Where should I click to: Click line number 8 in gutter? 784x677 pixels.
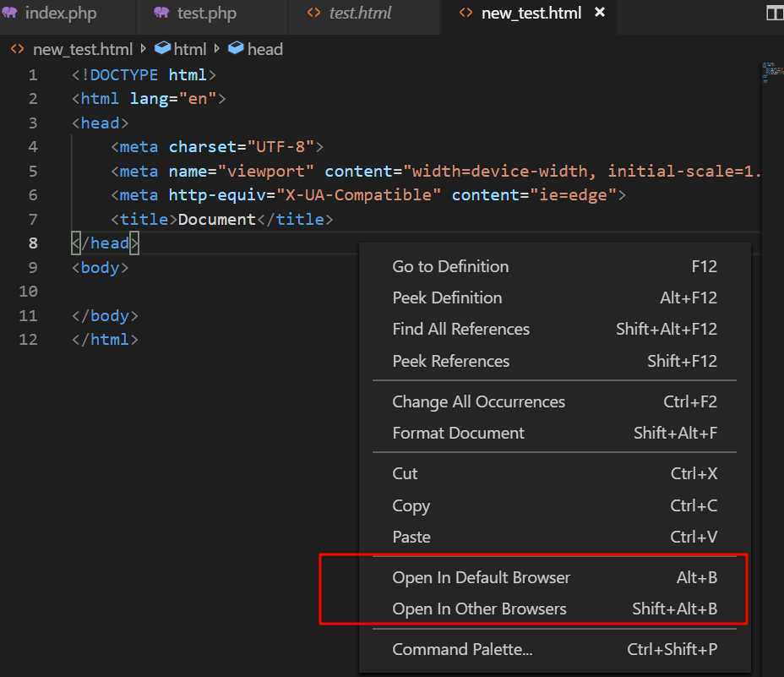pyautogui.click(x=33, y=243)
